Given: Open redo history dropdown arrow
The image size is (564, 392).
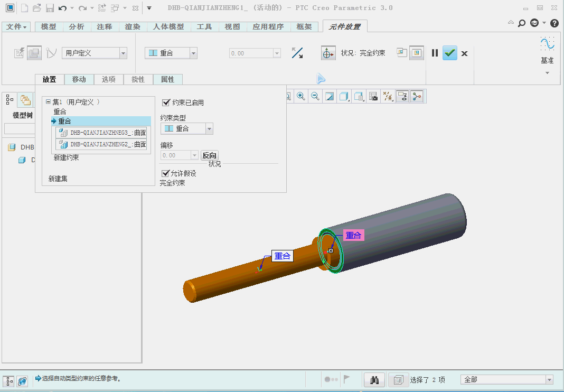Looking at the screenshot, I should [92, 8].
